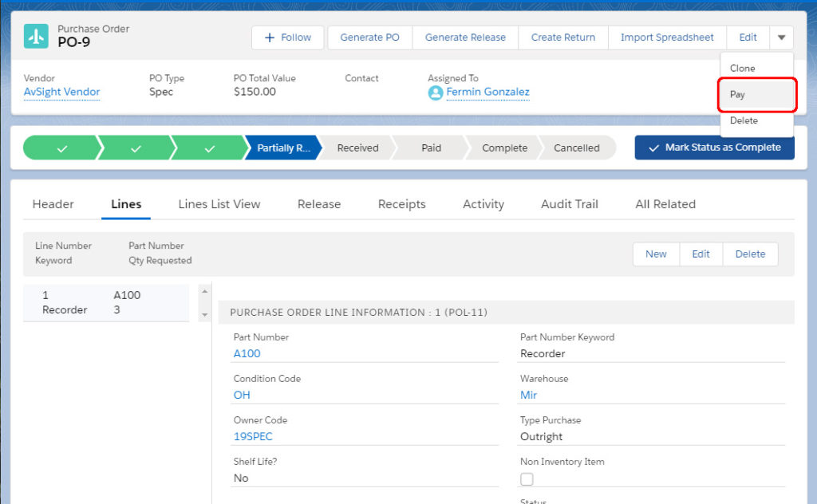This screenshot has width=817, height=504.
Task: Click the checkmark icon on Mark Status as Complete
Action: click(653, 148)
